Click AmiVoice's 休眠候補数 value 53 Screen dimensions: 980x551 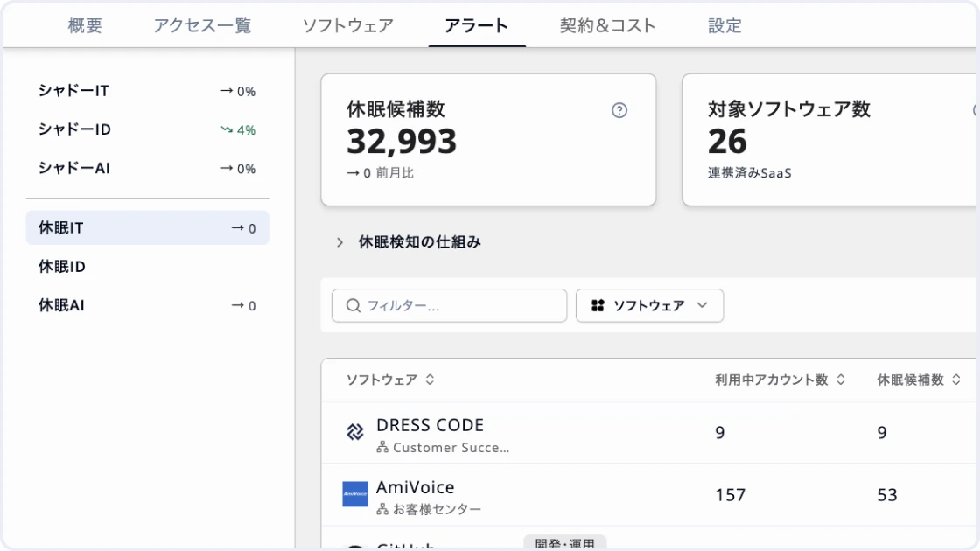point(887,495)
